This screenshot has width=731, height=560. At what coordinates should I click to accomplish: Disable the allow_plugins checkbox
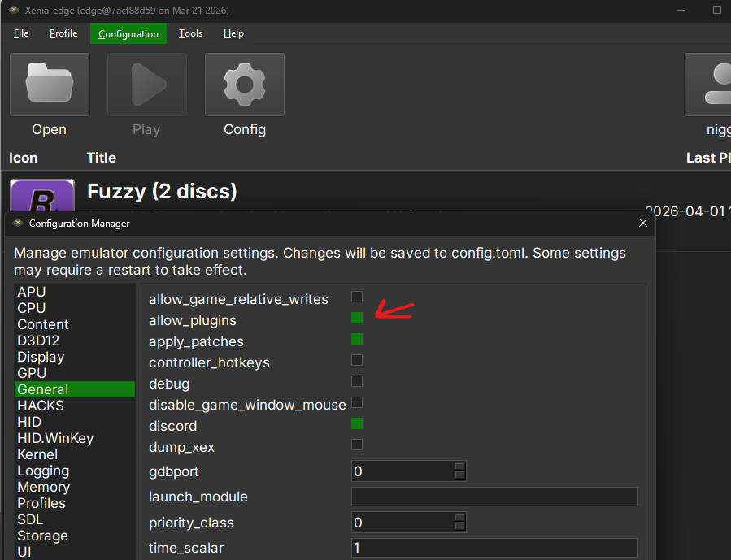pos(357,318)
